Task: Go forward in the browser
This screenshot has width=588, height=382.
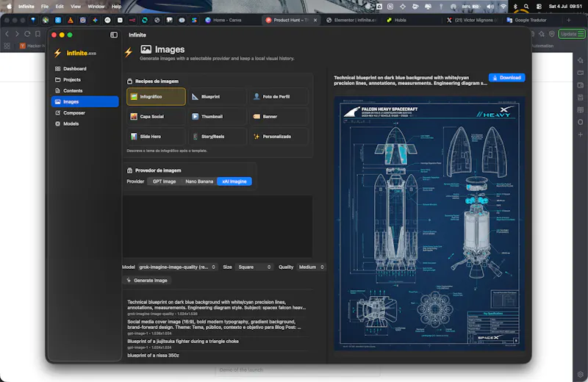Action: coord(17,34)
